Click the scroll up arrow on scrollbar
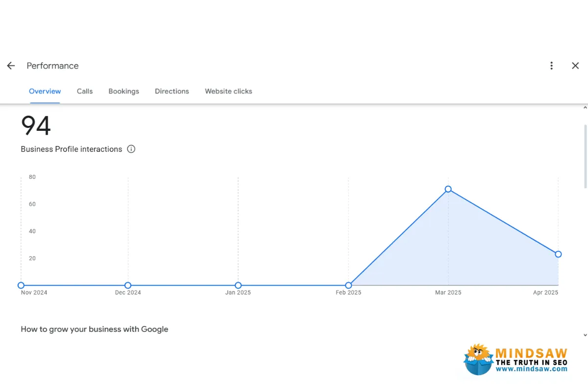This screenshot has width=588, height=392. (x=585, y=107)
